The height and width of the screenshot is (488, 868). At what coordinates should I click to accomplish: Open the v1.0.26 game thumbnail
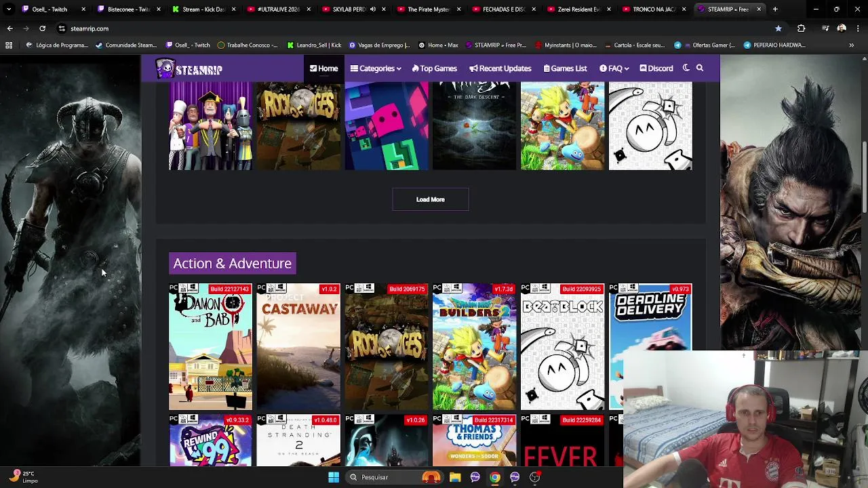point(387,441)
